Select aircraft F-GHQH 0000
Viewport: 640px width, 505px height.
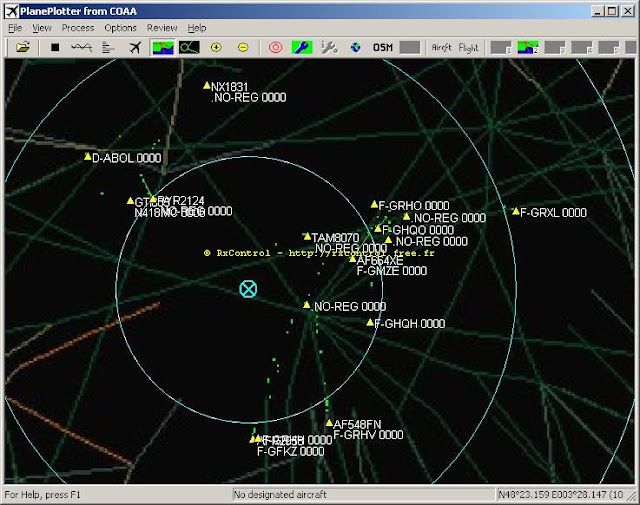[x=370, y=323]
